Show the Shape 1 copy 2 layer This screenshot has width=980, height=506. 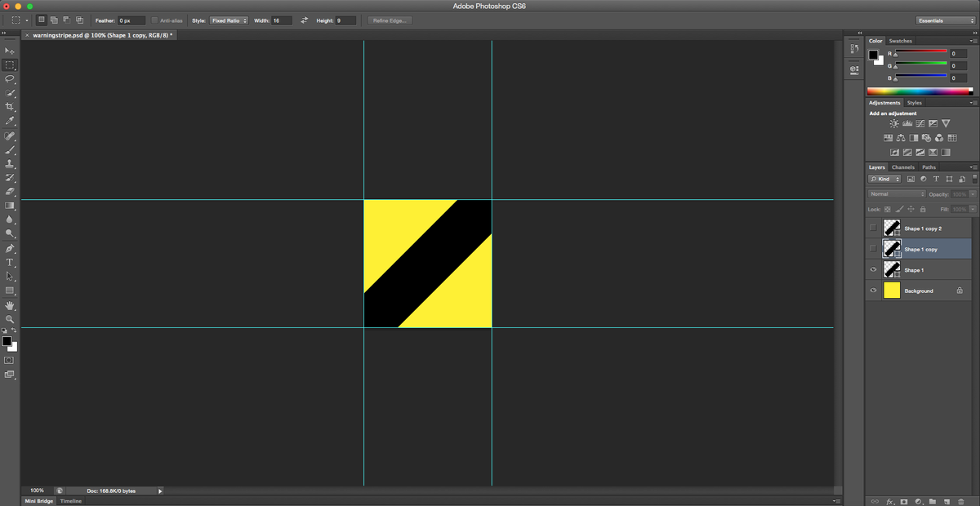coord(871,229)
